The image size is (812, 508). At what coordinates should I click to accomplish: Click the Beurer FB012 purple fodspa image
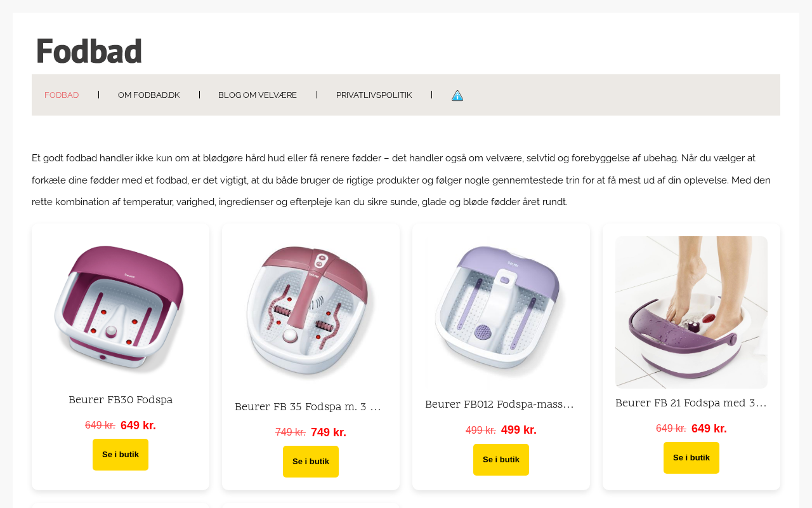coord(501,311)
